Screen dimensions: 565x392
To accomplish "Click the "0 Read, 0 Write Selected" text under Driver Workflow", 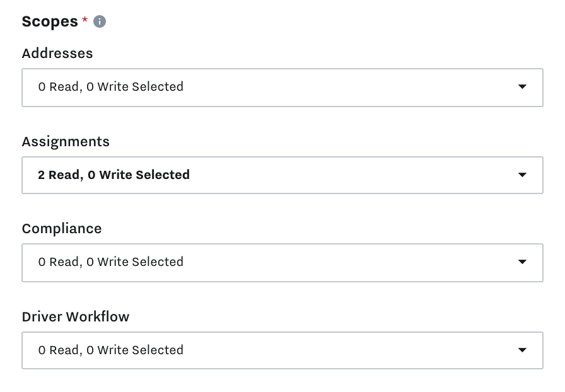I will coord(110,350).
